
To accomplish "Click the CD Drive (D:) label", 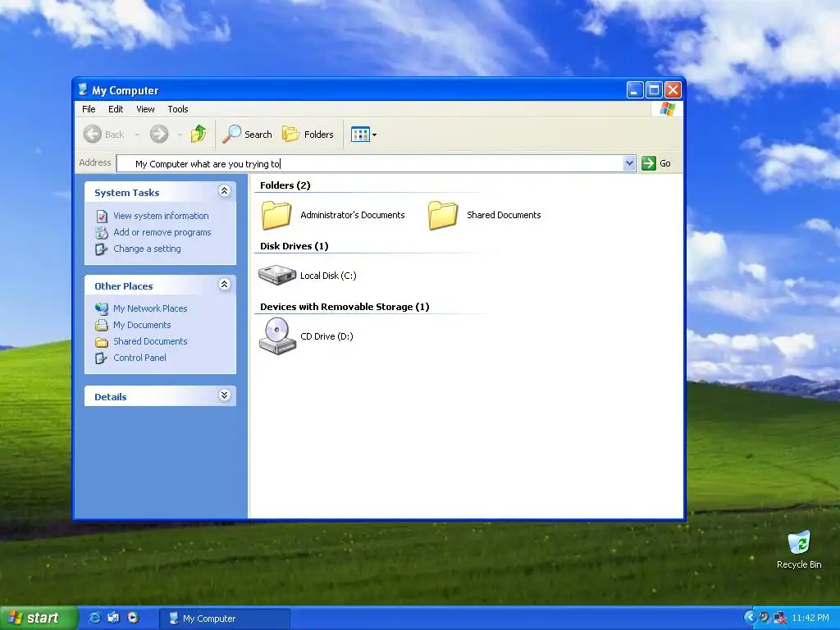I will tap(326, 336).
